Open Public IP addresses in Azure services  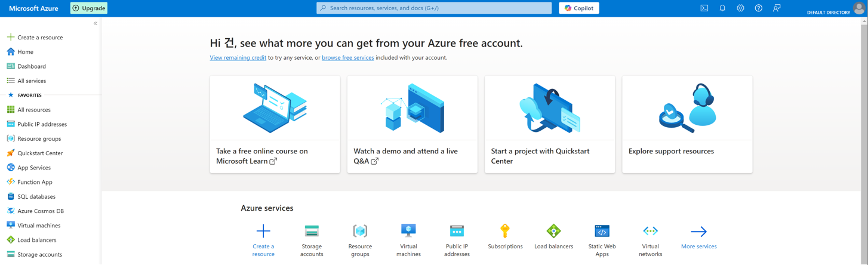click(457, 241)
